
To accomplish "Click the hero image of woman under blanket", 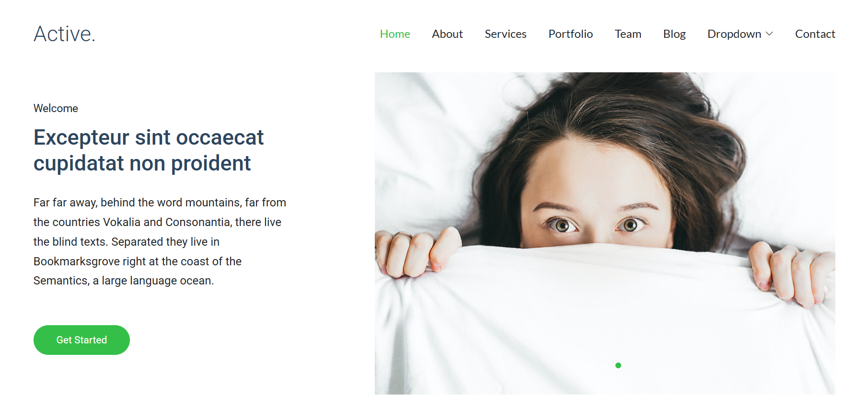I will coord(605,233).
